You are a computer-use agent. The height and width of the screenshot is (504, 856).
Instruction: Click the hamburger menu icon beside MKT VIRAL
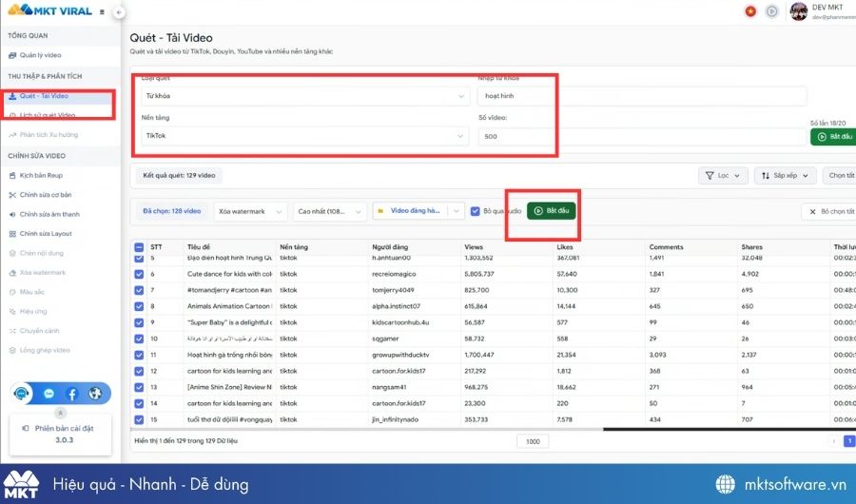[102, 11]
